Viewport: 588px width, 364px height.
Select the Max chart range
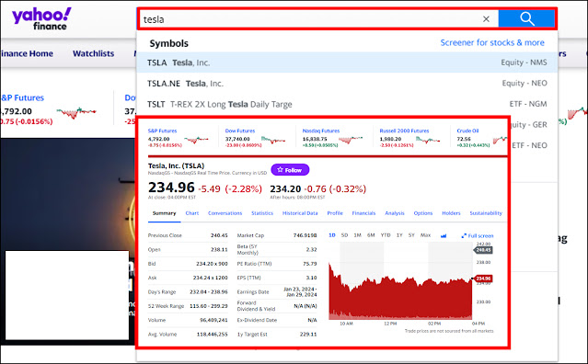pos(425,235)
